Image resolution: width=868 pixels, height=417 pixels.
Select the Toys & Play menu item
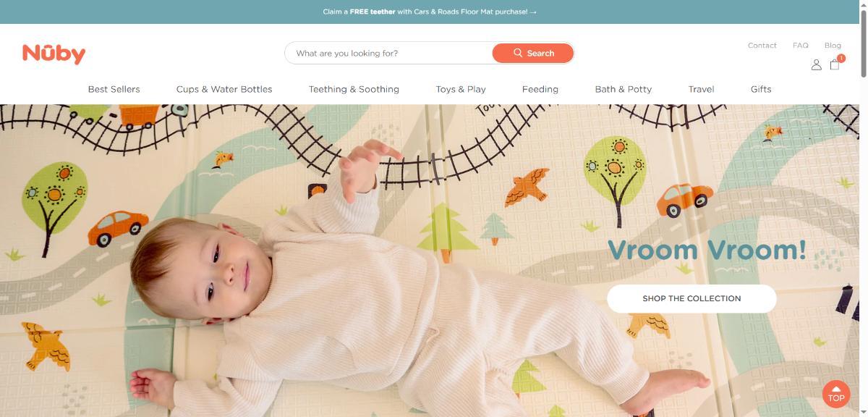coord(461,89)
